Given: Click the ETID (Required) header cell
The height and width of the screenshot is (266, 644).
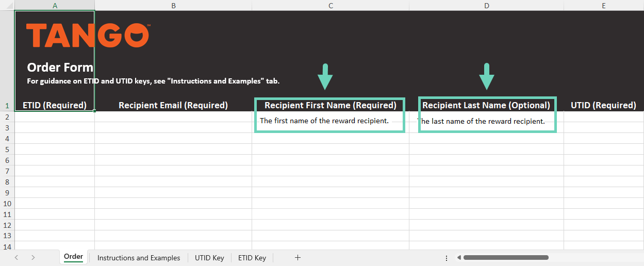Looking at the screenshot, I should pyautogui.click(x=55, y=105).
